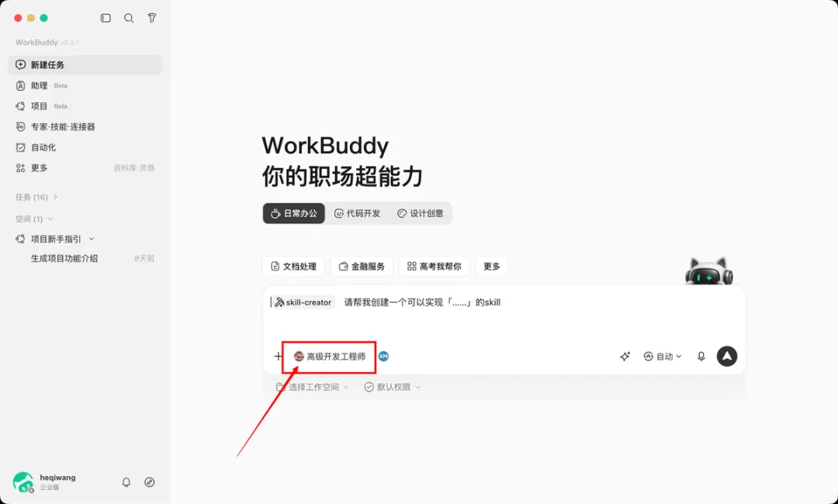Image resolution: width=838 pixels, height=504 pixels.
Task: Select 新建任务 in the sidebar
Action: pos(85,64)
